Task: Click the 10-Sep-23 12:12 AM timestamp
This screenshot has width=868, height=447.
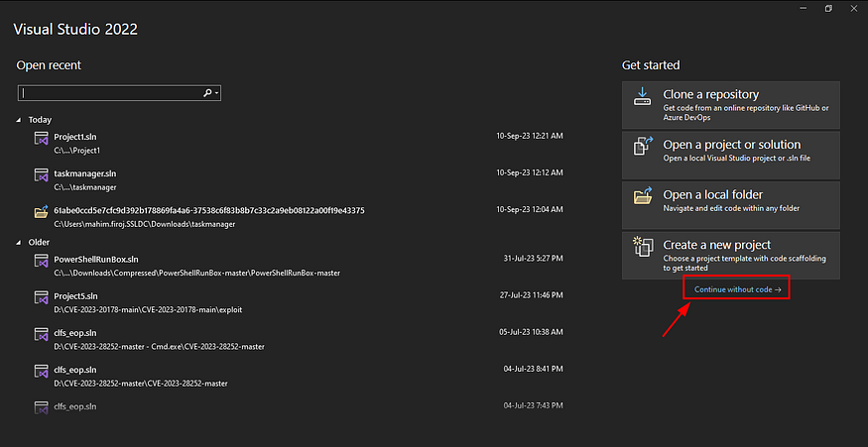Action: tap(530, 173)
